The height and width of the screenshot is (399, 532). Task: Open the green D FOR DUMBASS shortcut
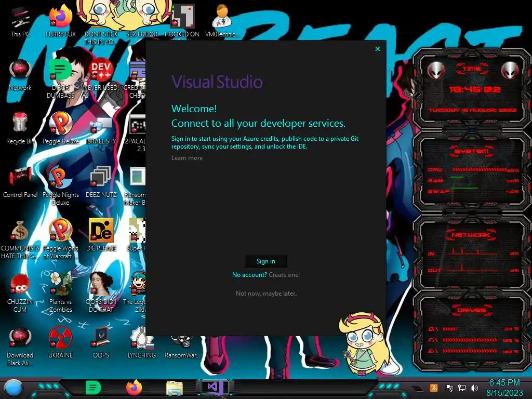(x=60, y=79)
